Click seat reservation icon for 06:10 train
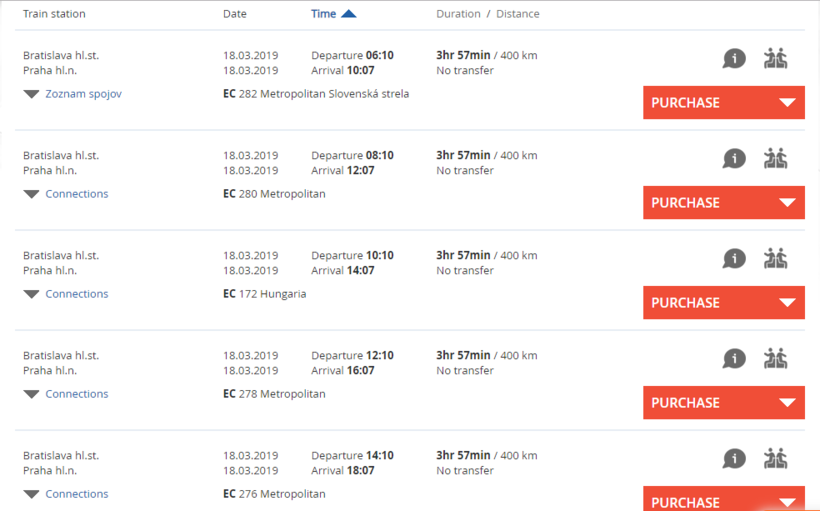820x511 pixels. point(775,59)
